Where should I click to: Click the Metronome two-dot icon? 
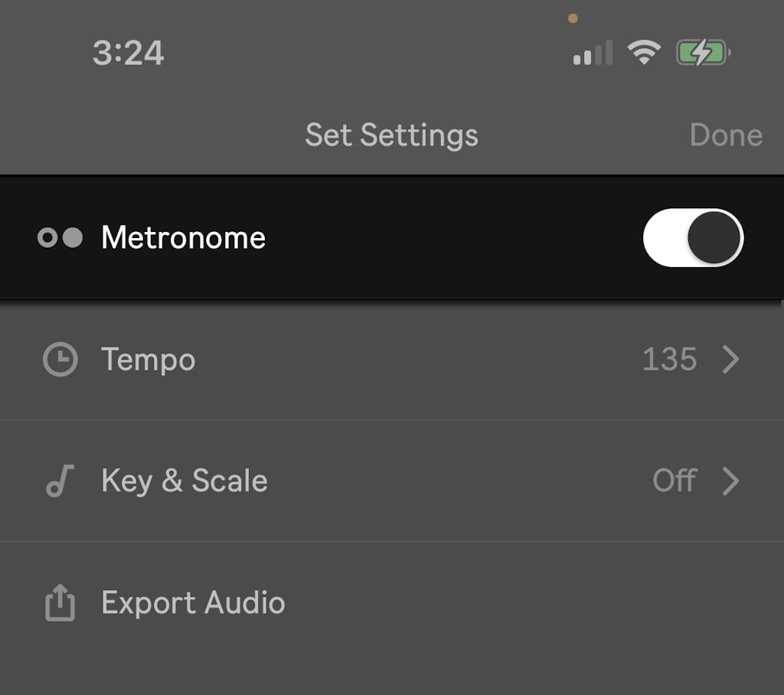tap(60, 238)
